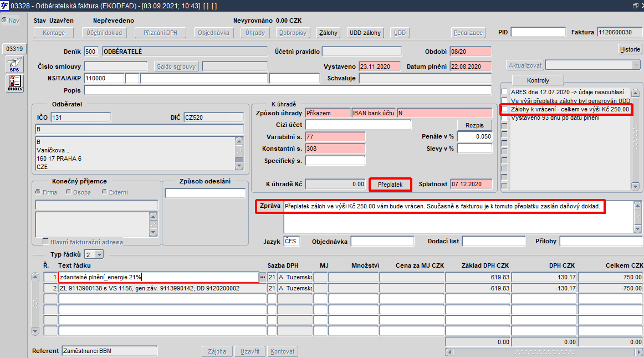The height and width of the screenshot is (358, 644).
Task: Expand dropdown next to Aktualizovat
Action: click(x=636, y=65)
